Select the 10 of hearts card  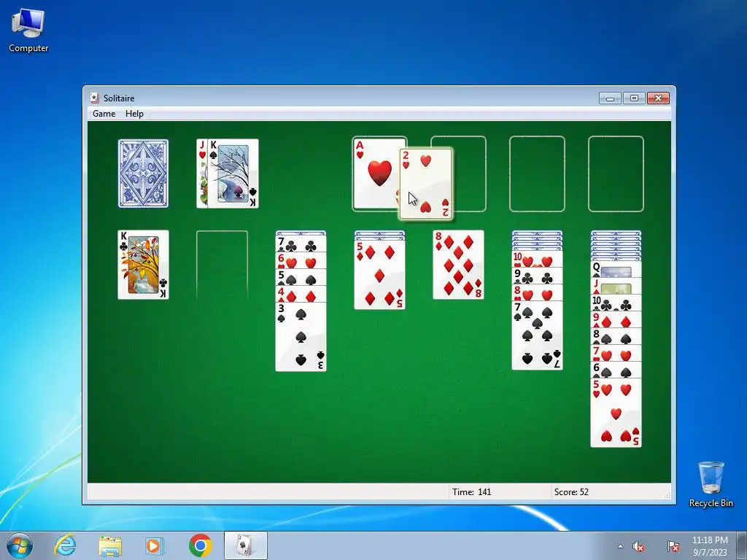click(x=537, y=259)
